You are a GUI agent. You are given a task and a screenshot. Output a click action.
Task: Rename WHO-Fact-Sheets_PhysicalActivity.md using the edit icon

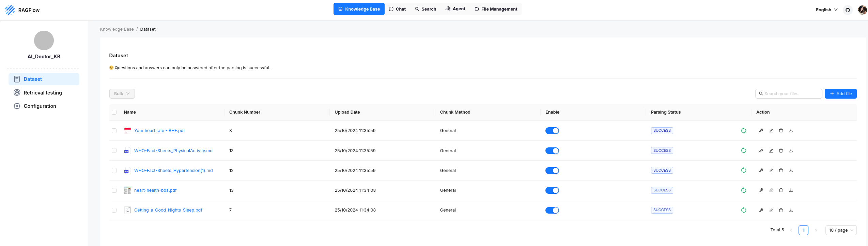tap(771, 151)
